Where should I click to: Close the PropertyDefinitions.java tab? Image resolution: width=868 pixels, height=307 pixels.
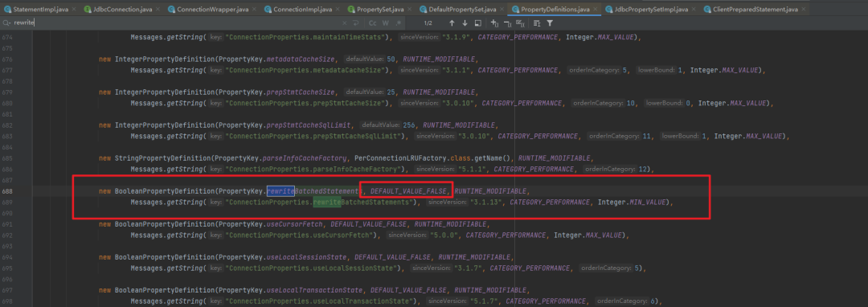[595, 10]
